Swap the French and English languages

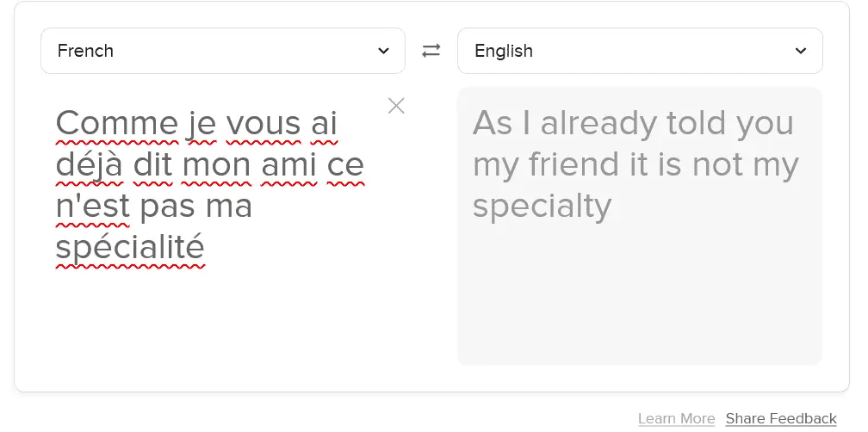click(x=431, y=51)
